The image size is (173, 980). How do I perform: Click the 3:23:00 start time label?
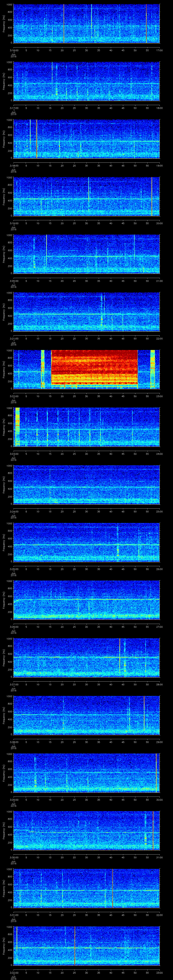(14, 454)
